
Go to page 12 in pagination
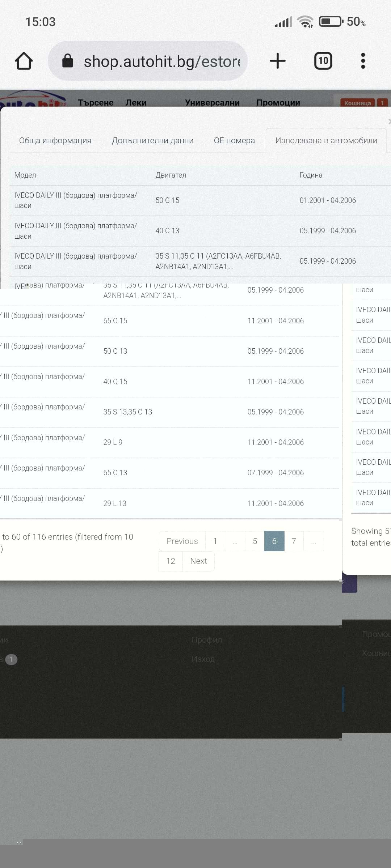171,561
